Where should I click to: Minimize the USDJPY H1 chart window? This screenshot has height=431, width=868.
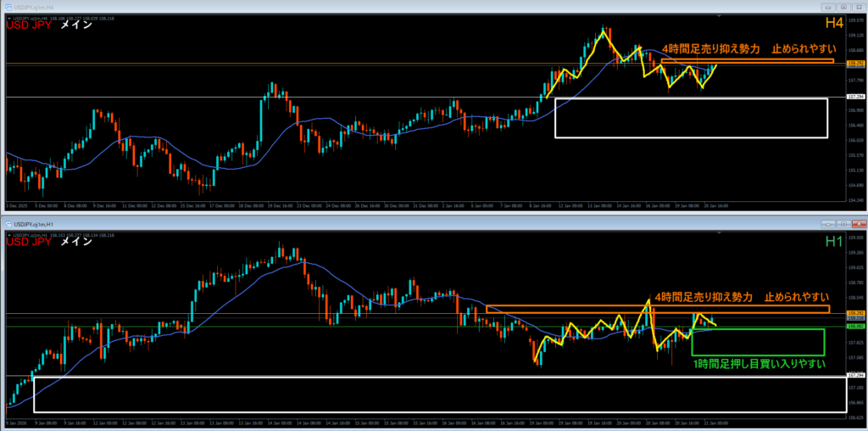tap(828, 224)
